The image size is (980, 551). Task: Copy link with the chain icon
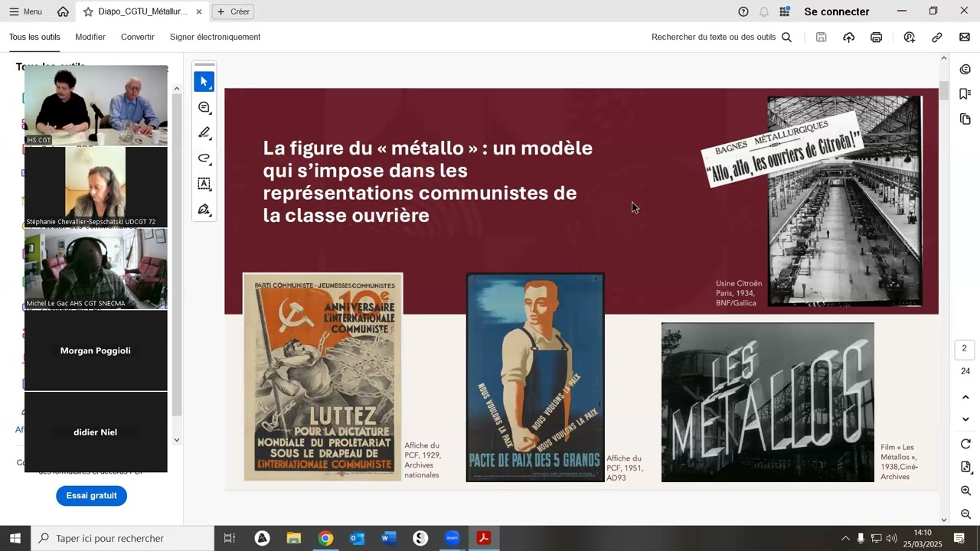pos(936,37)
